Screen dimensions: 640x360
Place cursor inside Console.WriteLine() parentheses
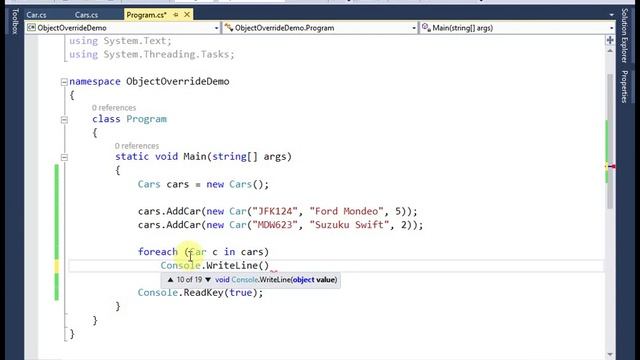(263, 266)
